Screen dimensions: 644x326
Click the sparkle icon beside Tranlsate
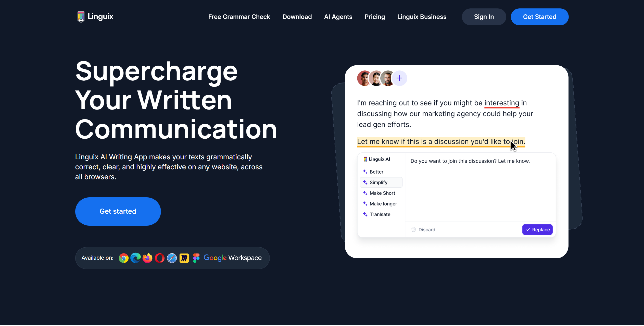click(365, 214)
